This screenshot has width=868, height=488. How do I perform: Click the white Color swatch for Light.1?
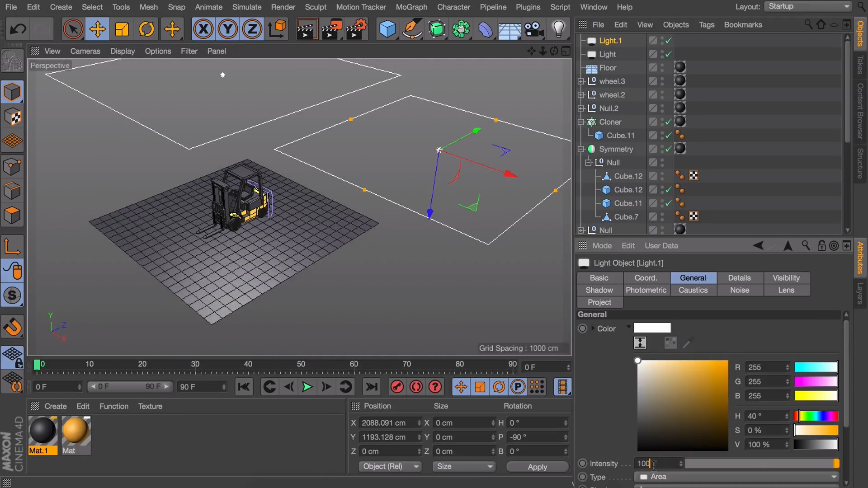(651, 328)
